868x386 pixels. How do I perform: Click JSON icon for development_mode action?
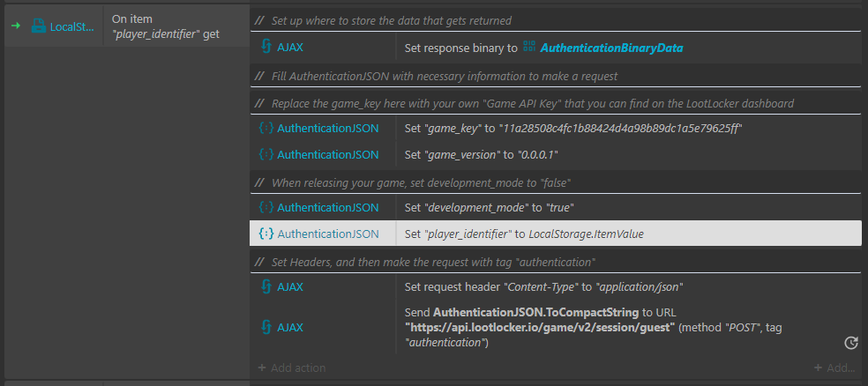click(266, 207)
